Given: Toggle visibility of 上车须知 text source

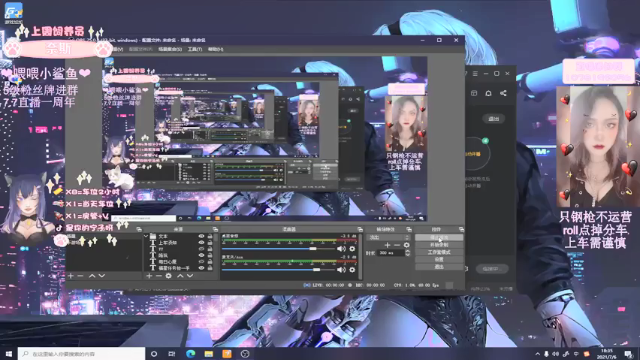Looking at the screenshot, I should [x=201, y=242].
